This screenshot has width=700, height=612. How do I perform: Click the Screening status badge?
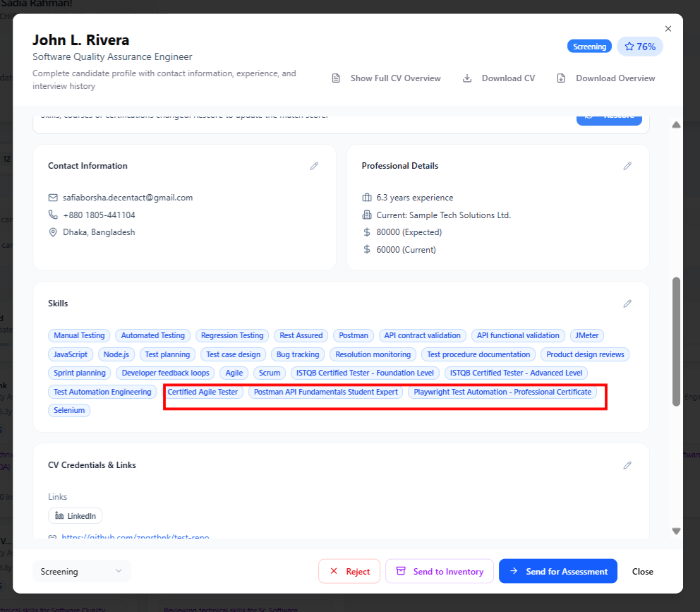[x=589, y=47]
